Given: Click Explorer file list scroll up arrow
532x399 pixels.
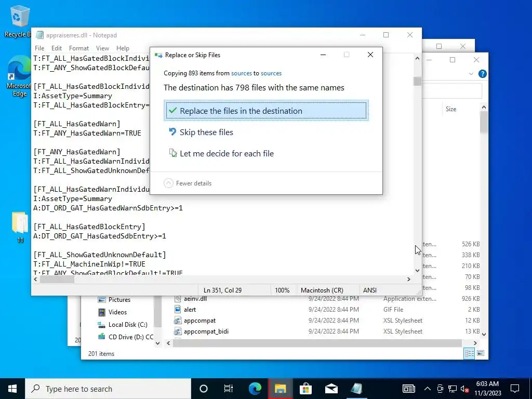Looking at the screenshot, I should [484, 107].
